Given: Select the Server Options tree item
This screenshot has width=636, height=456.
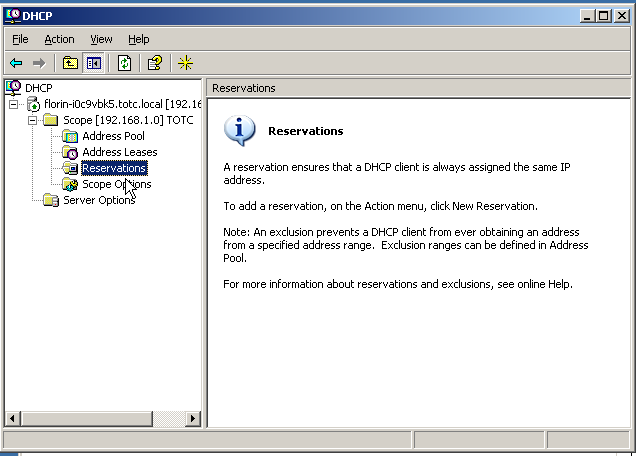Looking at the screenshot, I should point(99,200).
